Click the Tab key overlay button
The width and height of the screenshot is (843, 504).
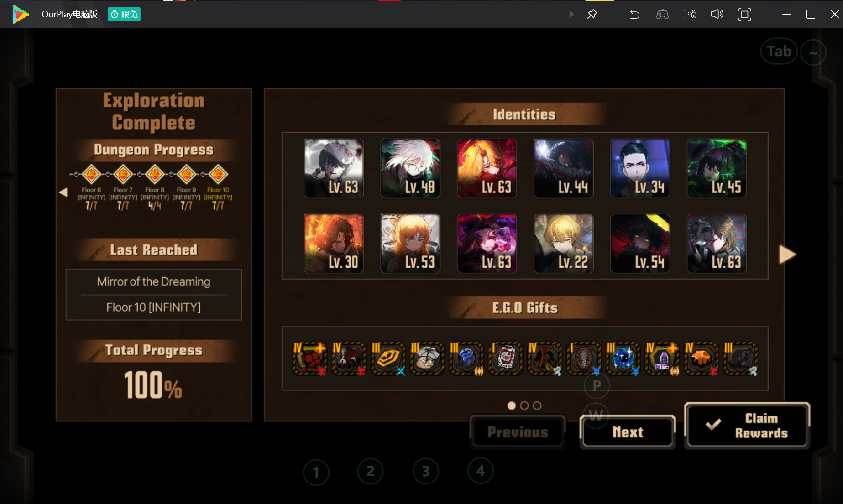tap(779, 52)
